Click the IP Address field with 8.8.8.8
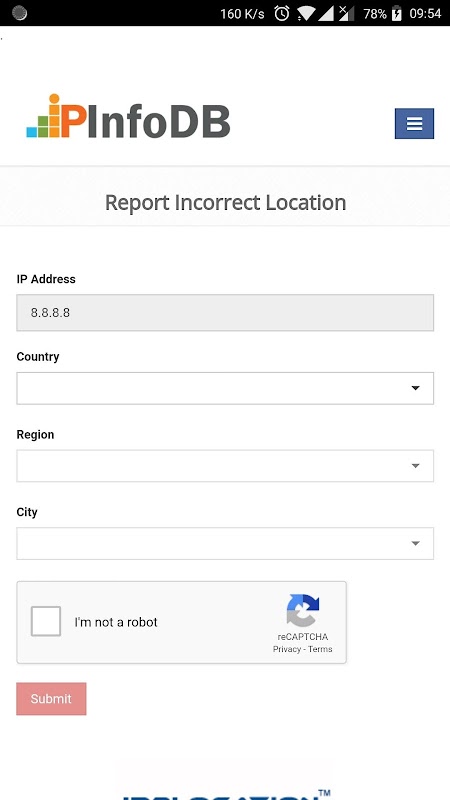450x800 pixels. click(x=225, y=313)
